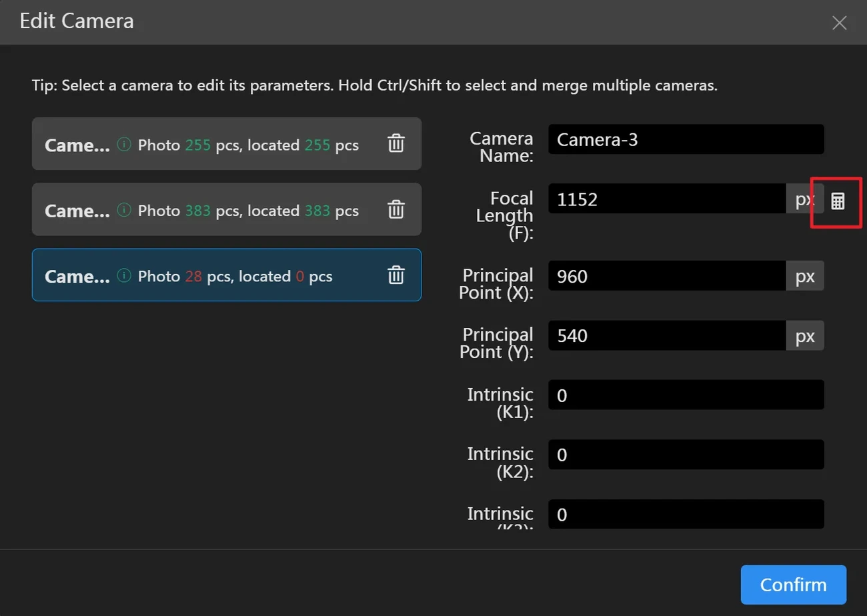Click the Intrinsic K2 input field
Screen dimensions: 867x616
coord(686,455)
